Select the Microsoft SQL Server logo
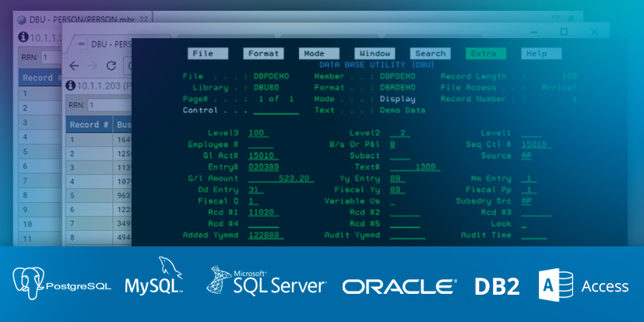This screenshot has width=644, height=322. 266,282
